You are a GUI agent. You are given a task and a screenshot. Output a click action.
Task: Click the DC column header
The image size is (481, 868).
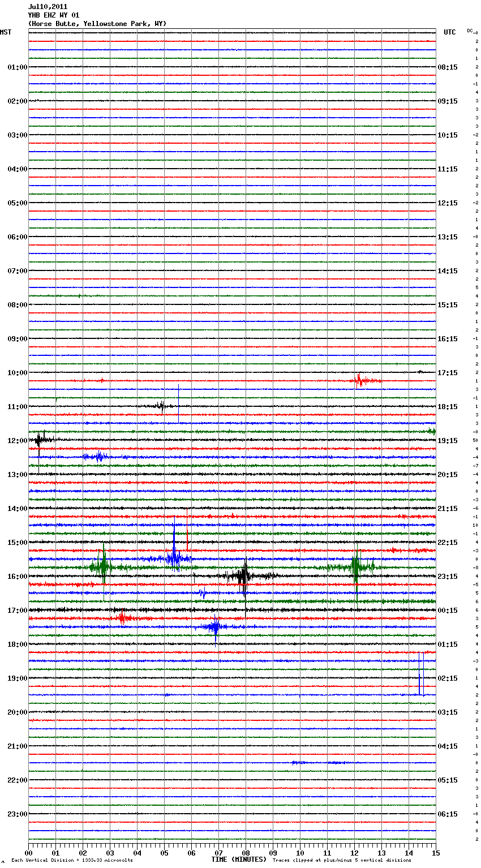click(x=470, y=31)
